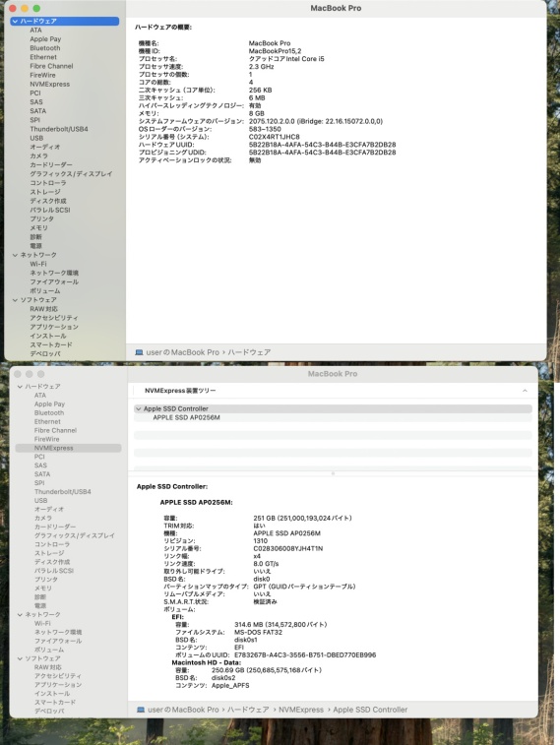Open アプリケーション in top window sidebar
This screenshot has width=560, height=745.
tap(54, 328)
